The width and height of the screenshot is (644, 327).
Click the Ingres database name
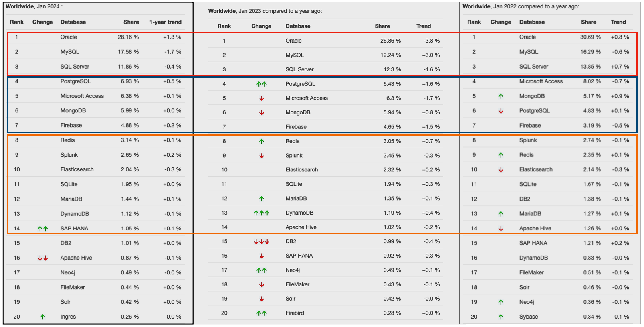[68, 317]
